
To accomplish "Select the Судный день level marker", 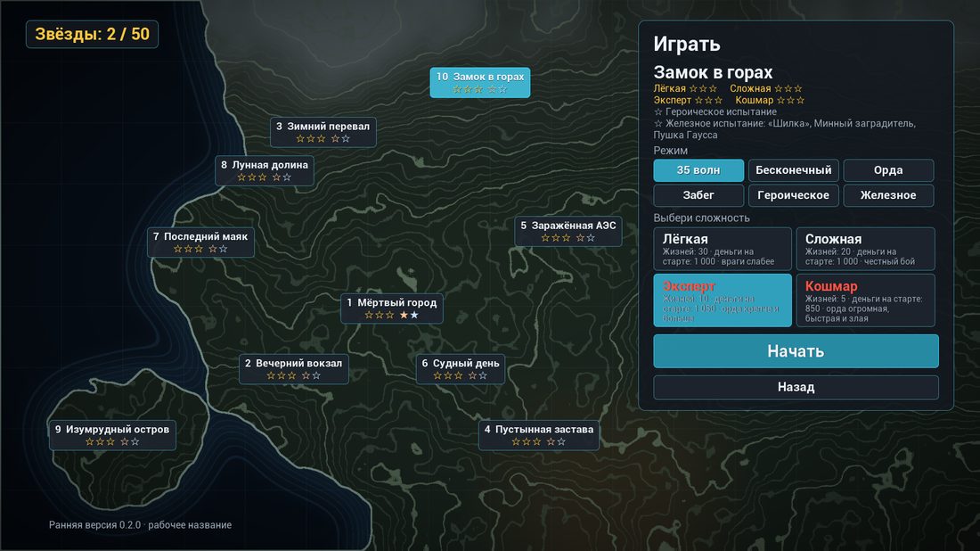I will point(461,369).
